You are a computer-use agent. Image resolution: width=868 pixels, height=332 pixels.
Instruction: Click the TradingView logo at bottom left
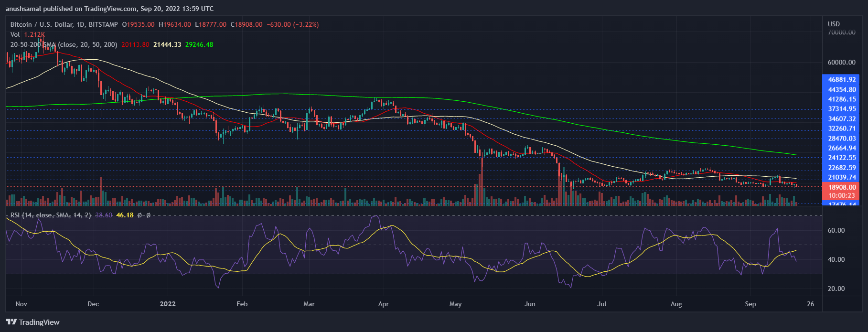(x=32, y=322)
